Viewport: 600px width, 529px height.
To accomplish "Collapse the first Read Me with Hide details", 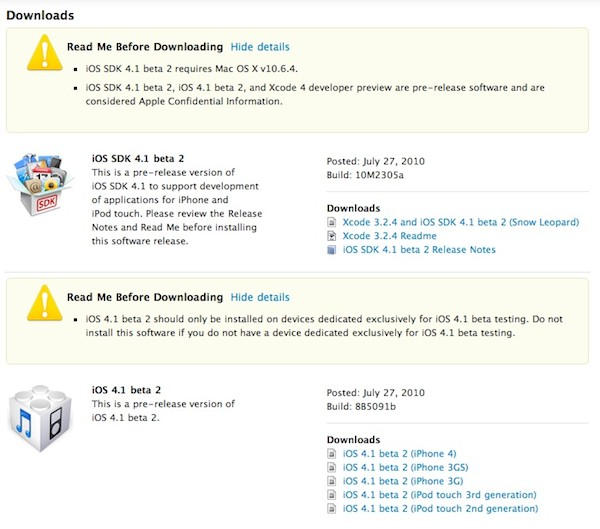I will 260,47.
